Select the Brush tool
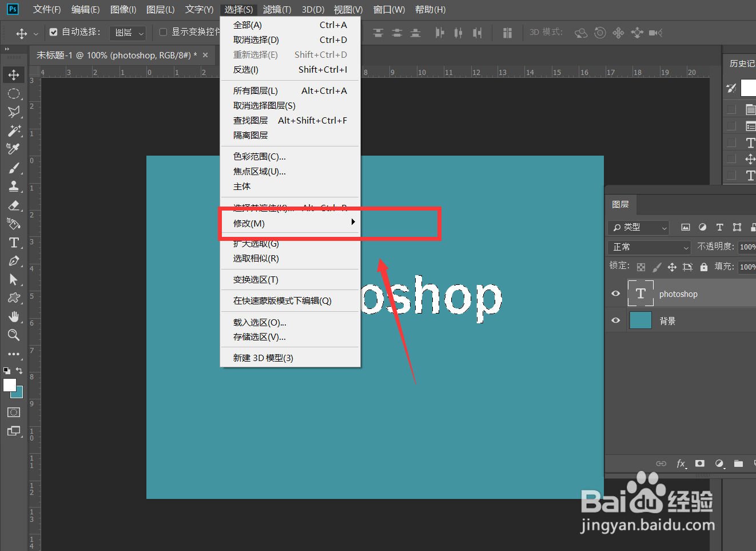Screen dimensions: 756x551 click(x=14, y=168)
